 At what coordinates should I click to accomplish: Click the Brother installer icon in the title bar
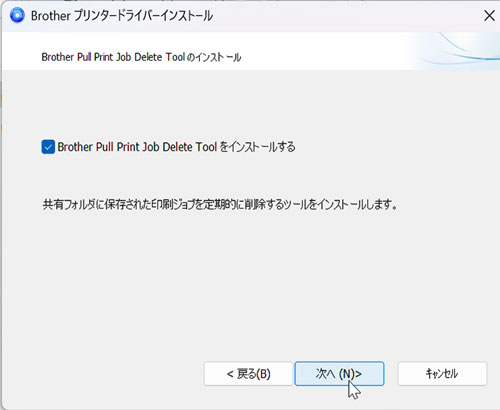tap(17, 16)
